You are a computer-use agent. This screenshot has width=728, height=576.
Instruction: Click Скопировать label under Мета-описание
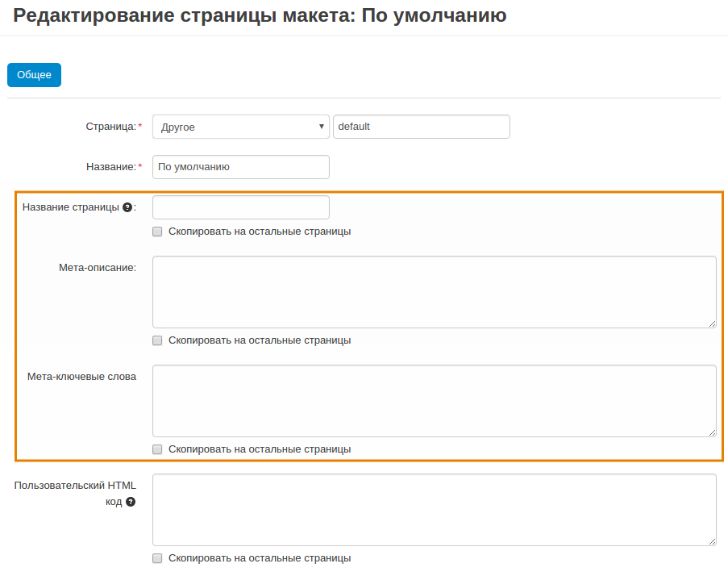[x=260, y=340]
